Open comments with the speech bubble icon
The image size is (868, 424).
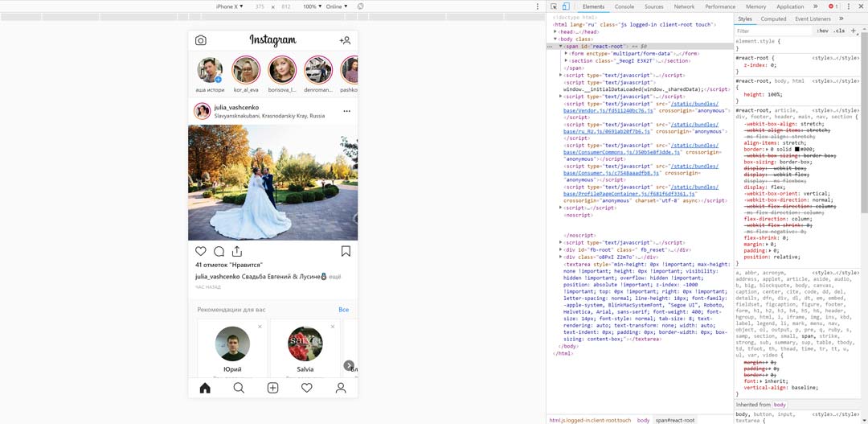(219, 251)
